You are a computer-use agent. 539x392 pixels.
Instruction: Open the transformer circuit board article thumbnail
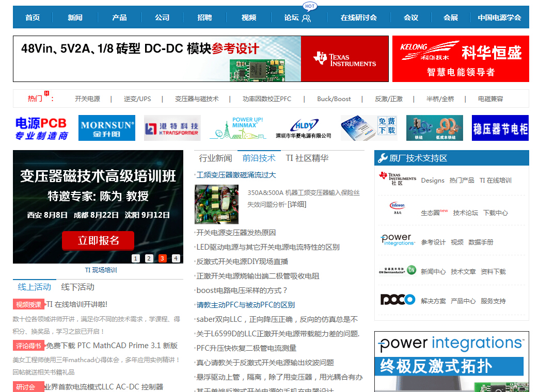click(x=216, y=204)
